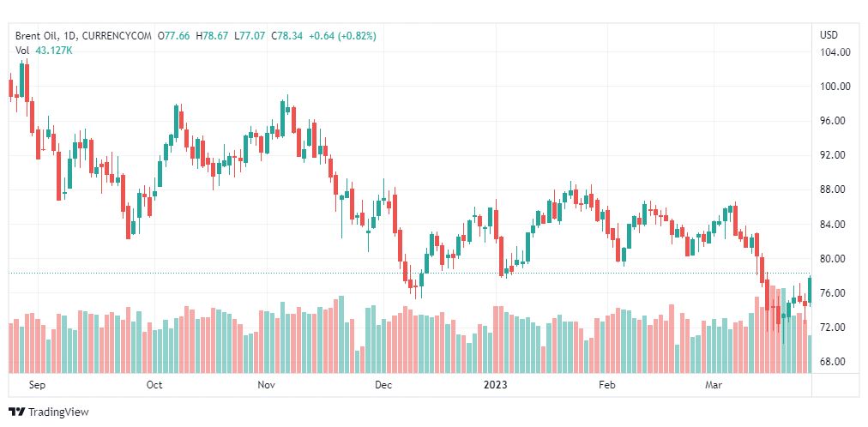Click the Vol indicator label
868x427 pixels.
(22, 51)
